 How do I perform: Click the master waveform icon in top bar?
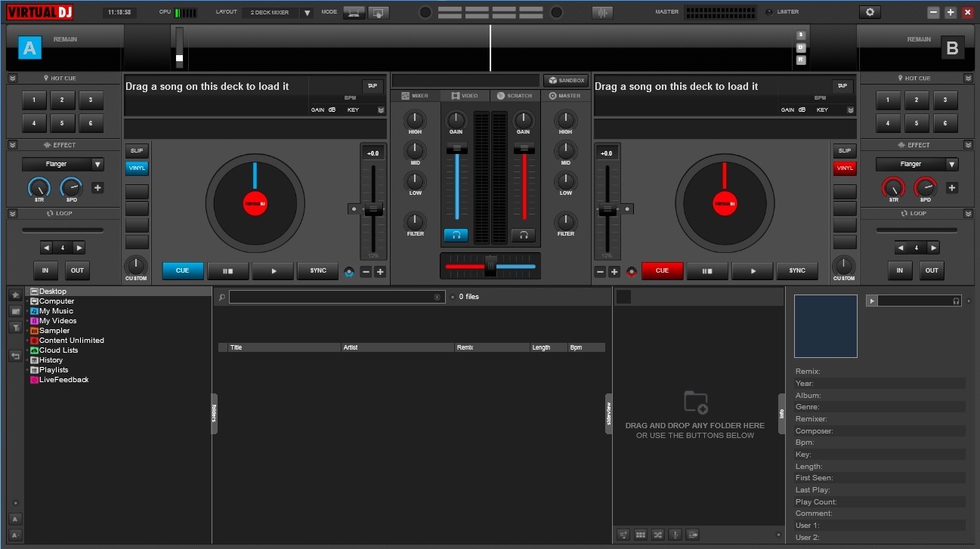tap(602, 12)
